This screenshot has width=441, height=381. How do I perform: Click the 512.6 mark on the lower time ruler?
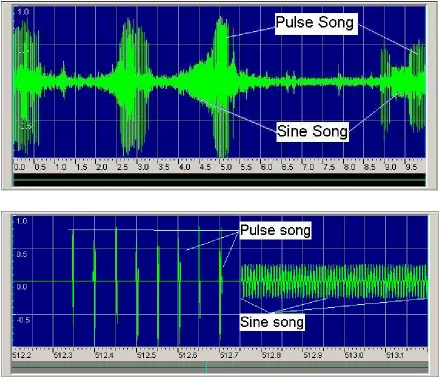(x=187, y=356)
